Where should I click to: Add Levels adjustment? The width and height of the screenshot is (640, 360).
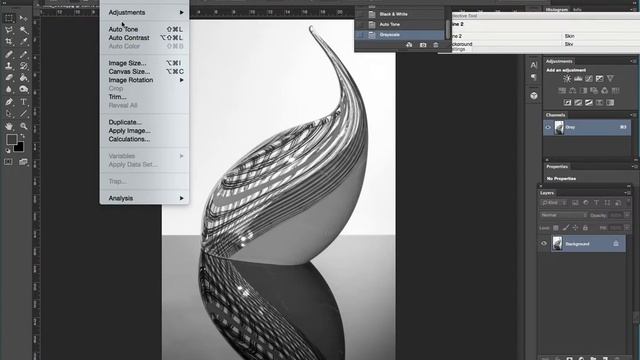[578, 78]
